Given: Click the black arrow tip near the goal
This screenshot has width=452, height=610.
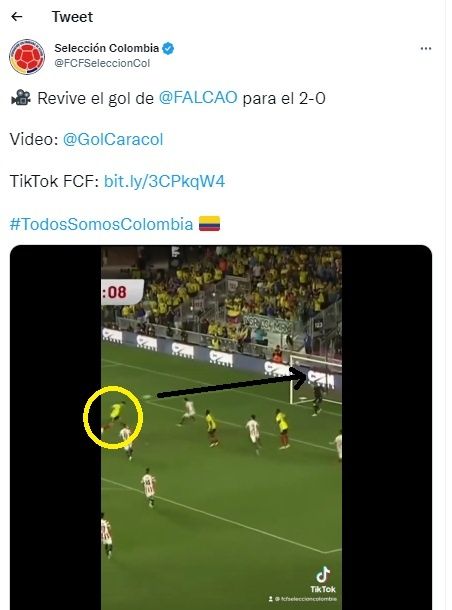Looking at the screenshot, I should 300,377.
